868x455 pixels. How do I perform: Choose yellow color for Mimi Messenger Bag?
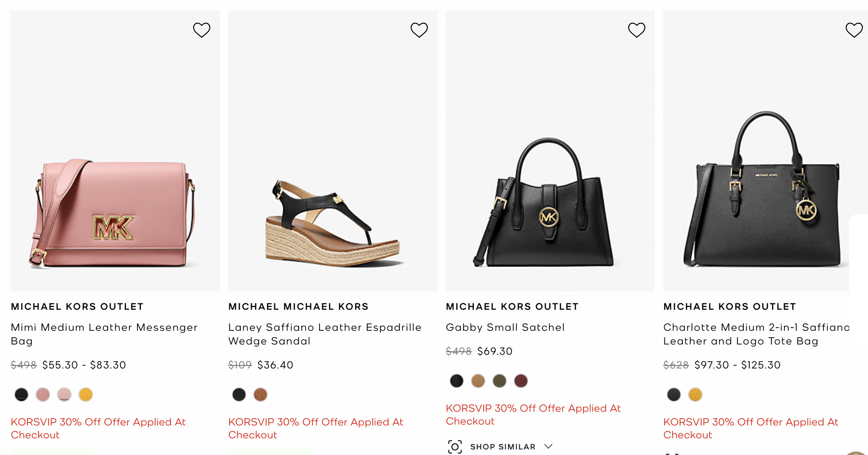[x=86, y=394]
